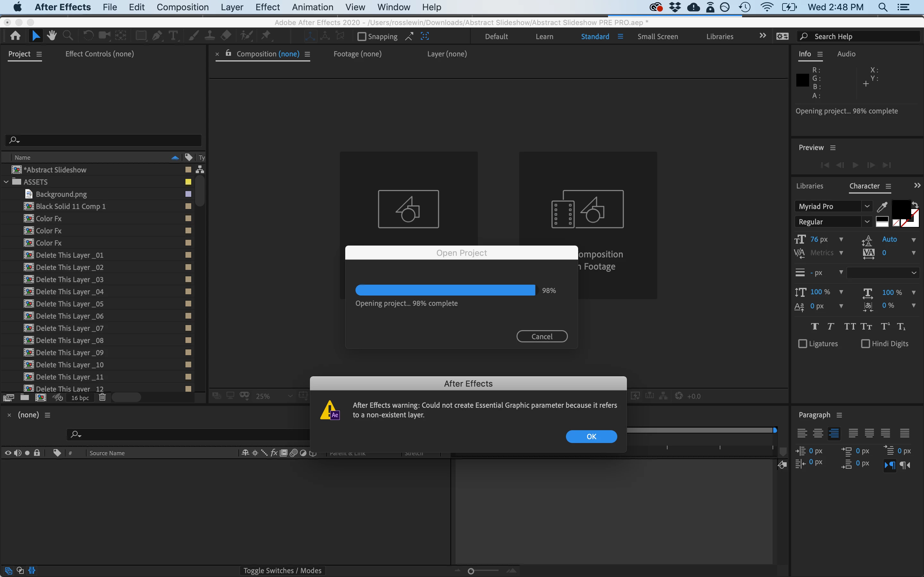
Task: Open the Regular font style dropdown
Action: pos(867,222)
